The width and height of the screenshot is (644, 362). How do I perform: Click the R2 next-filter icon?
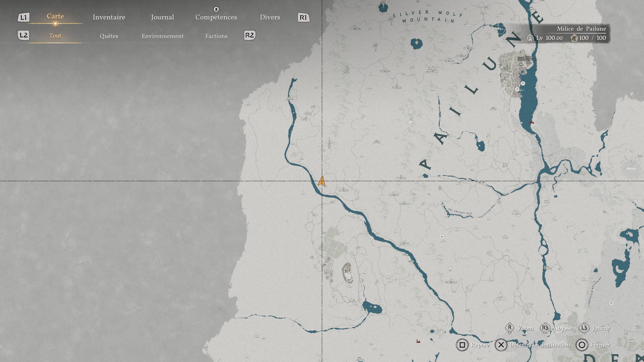point(250,35)
